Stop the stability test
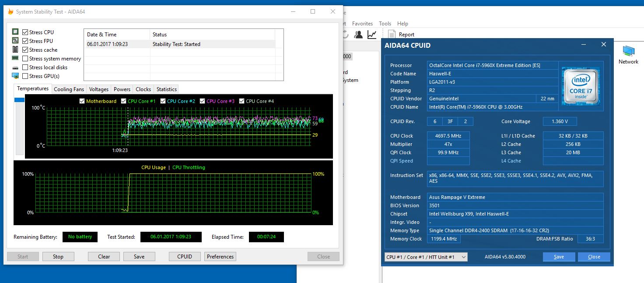 tap(58, 257)
